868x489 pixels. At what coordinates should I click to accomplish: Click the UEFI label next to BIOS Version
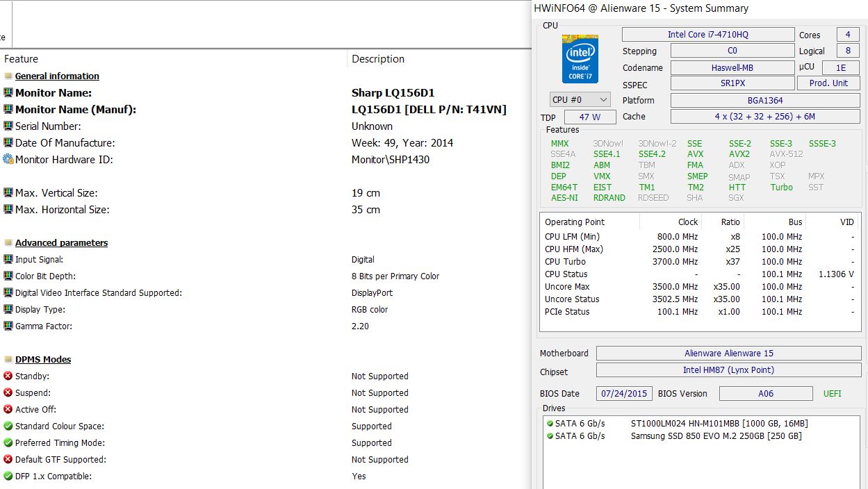pos(832,394)
